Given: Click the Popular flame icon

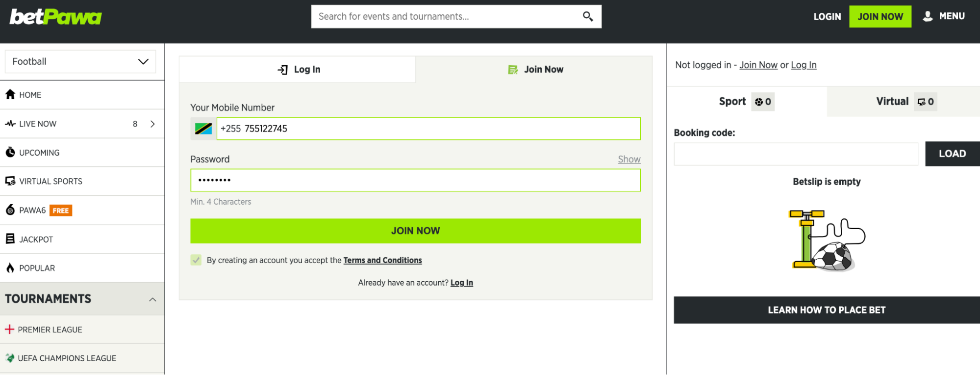Looking at the screenshot, I should (x=10, y=268).
